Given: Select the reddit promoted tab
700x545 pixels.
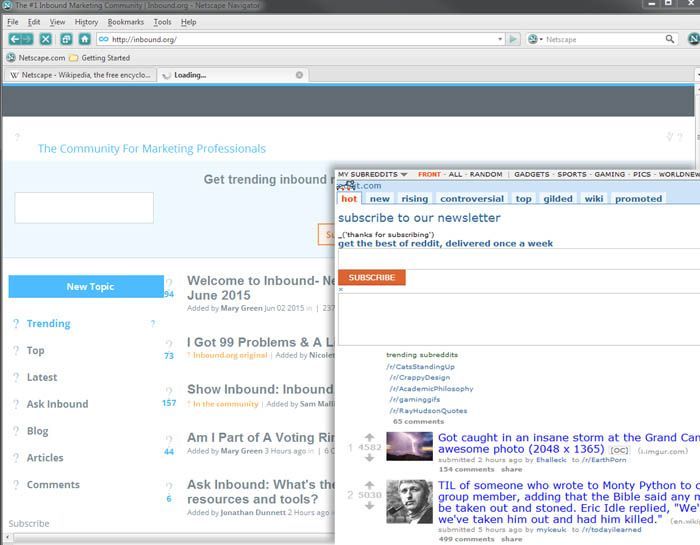Looking at the screenshot, I should point(638,199).
